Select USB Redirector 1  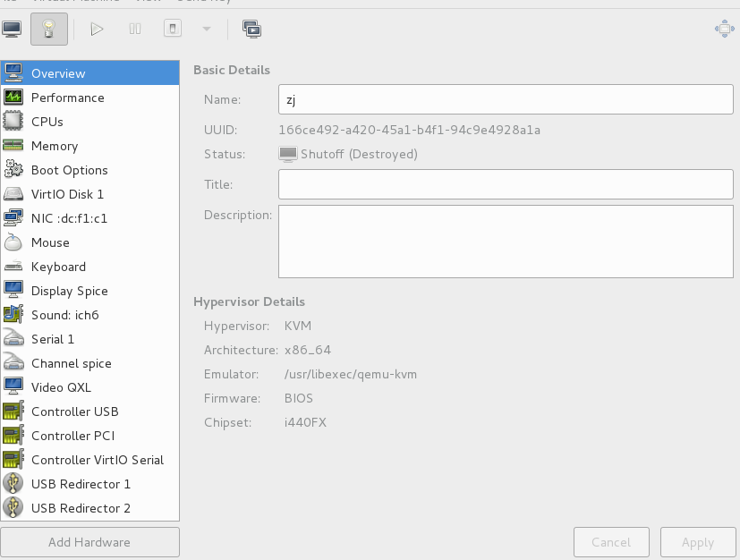[x=89, y=484]
